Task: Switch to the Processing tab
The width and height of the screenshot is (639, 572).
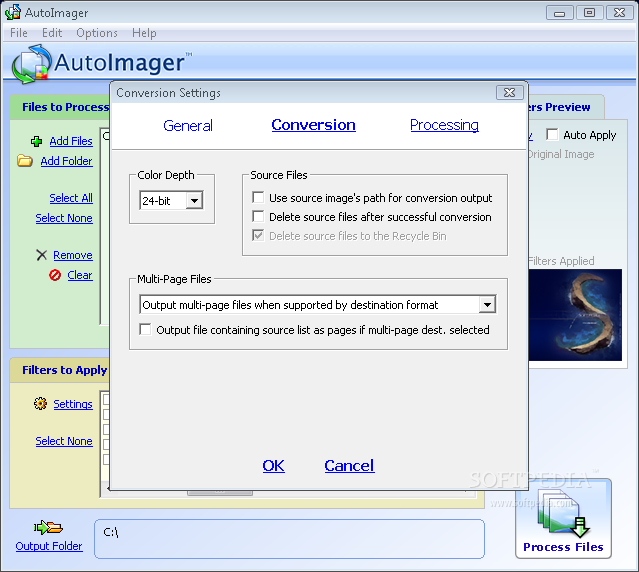Action: tap(444, 125)
